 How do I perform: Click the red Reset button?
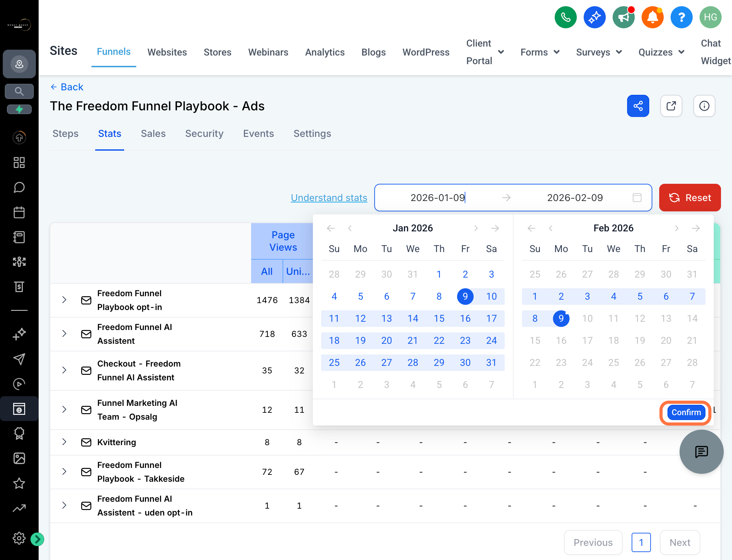click(690, 198)
